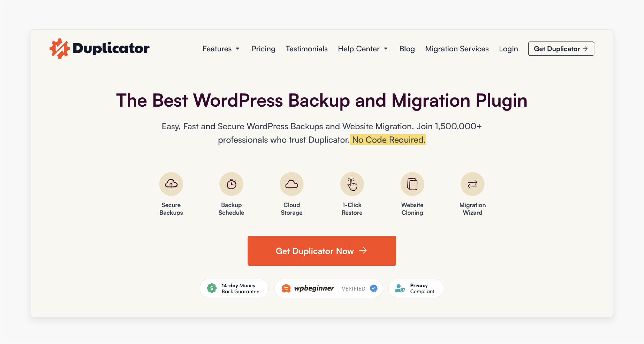Click the Cloud Storage label
644x344 pixels.
(292, 209)
